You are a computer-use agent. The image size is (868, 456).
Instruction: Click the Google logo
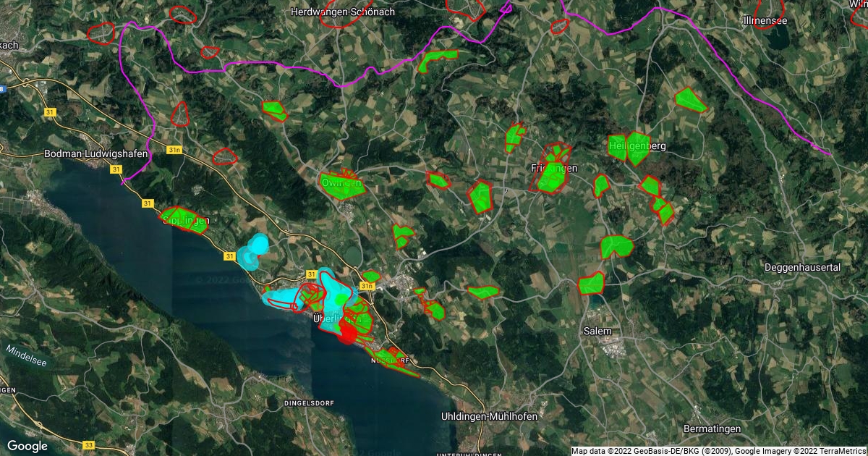pyautogui.click(x=27, y=446)
